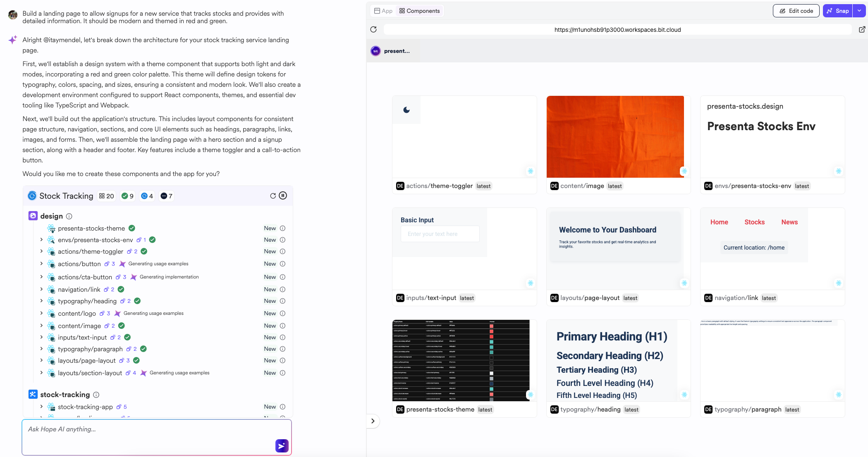Viewport: 868px width, 457px height.
Task: Click the retry icon next to pause
Action: coord(273,196)
